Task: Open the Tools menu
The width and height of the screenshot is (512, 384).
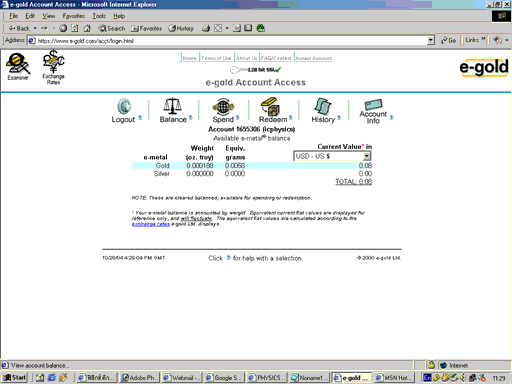Action: pyautogui.click(x=99, y=16)
